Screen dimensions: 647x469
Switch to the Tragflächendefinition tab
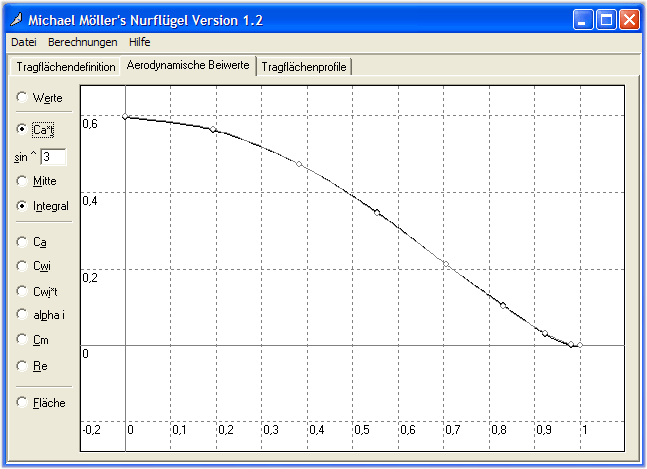(x=66, y=67)
